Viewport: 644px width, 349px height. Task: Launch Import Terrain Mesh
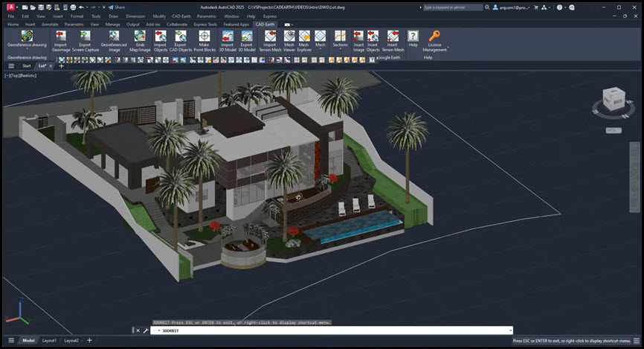[270, 41]
